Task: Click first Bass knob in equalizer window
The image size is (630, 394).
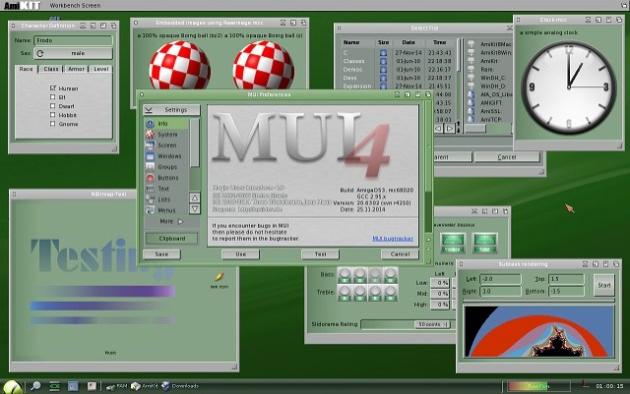Action: tap(344, 275)
